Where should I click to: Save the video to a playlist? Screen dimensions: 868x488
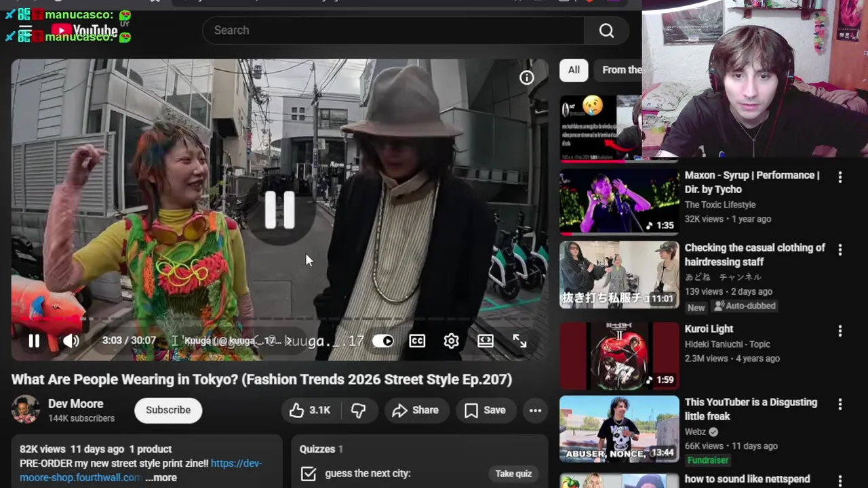485,410
